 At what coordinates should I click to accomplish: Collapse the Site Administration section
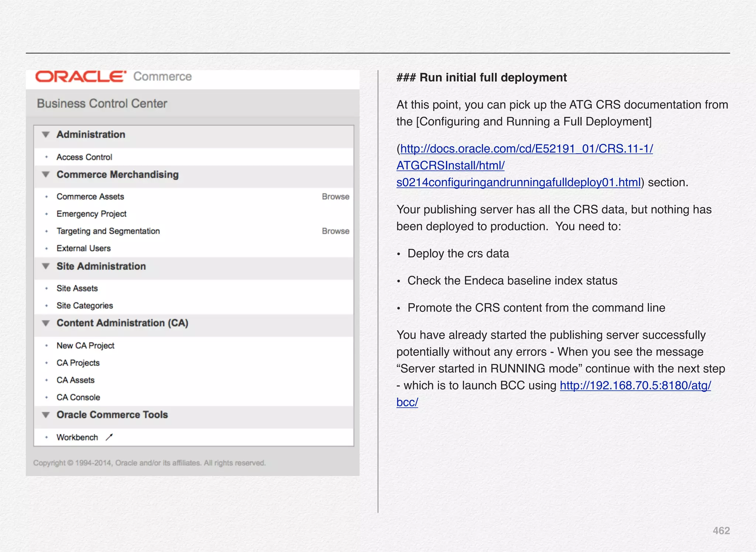[x=46, y=266]
